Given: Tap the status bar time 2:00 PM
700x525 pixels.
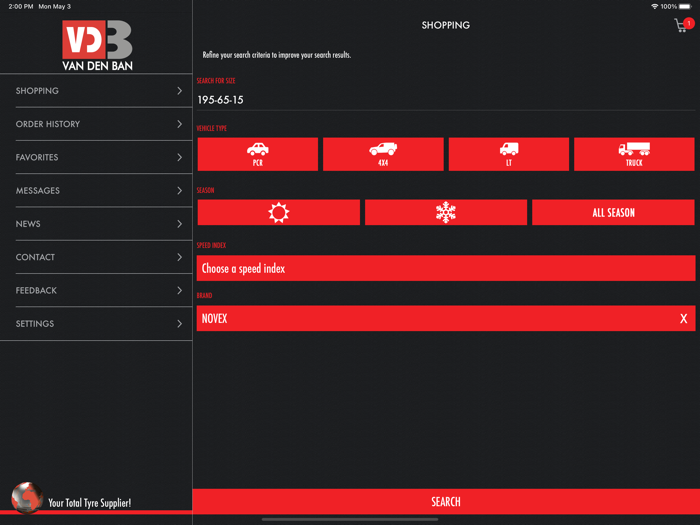Looking at the screenshot, I should (x=21, y=6).
